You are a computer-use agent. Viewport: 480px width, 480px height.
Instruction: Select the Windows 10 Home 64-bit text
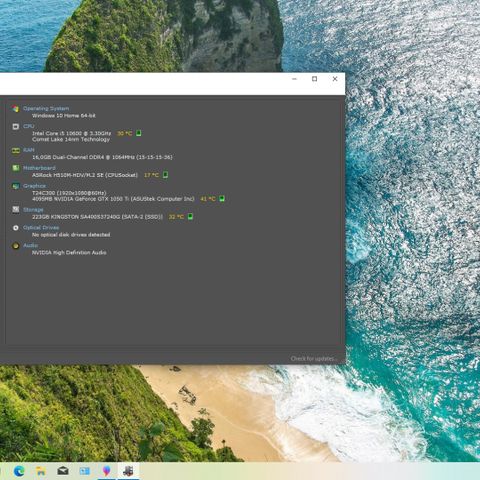click(x=64, y=115)
